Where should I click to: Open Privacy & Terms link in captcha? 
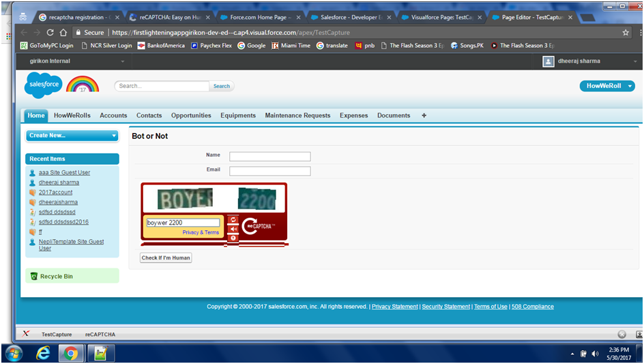(201, 232)
